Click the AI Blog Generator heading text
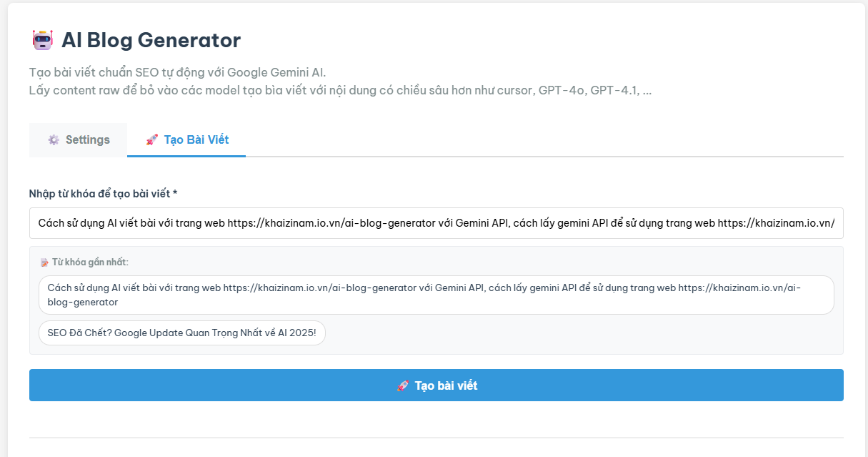The width and height of the screenshot is (868, 457). tap(151, 40)
